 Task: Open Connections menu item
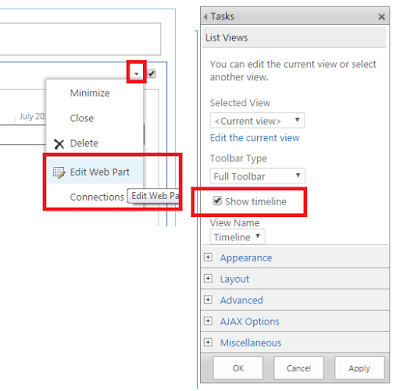[97, 197]
